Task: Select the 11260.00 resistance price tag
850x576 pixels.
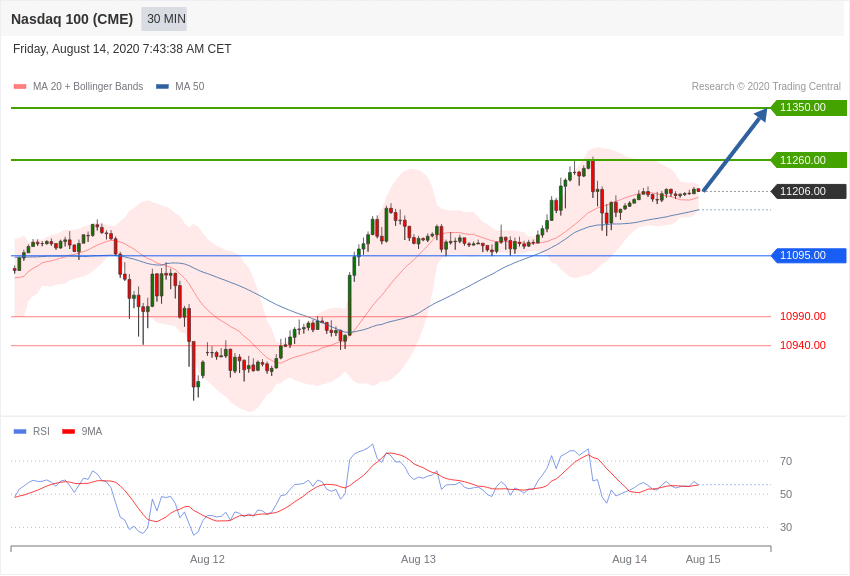Action: click(x=808, y=160)
